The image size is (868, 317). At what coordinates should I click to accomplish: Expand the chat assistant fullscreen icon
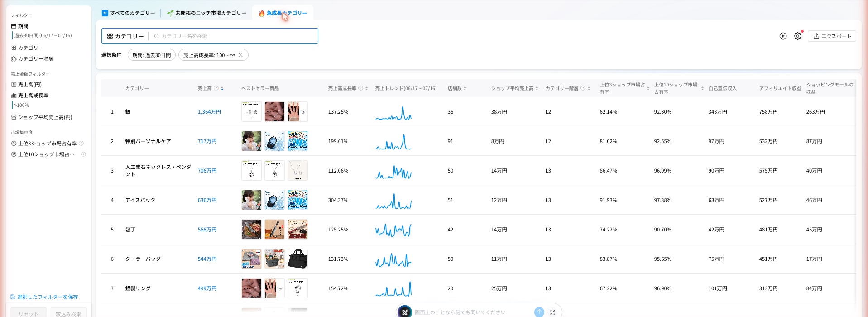(552, 312)
